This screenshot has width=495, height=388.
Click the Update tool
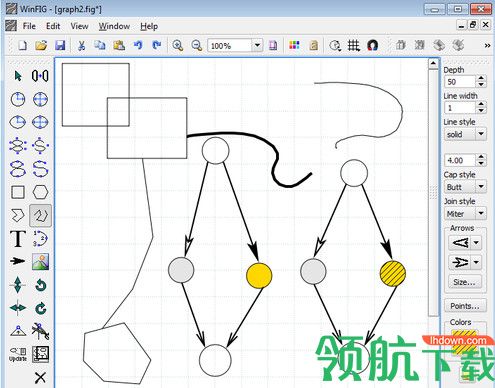[18, 354]
